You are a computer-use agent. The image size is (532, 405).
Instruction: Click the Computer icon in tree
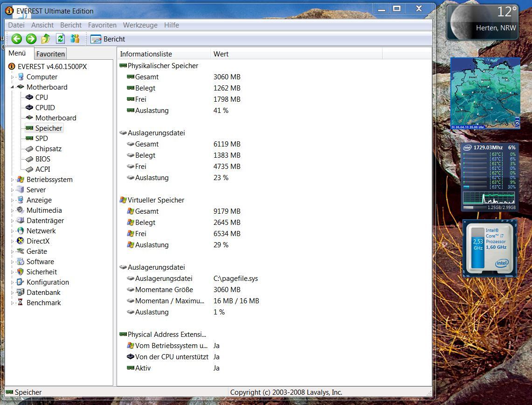coord(21,77)
